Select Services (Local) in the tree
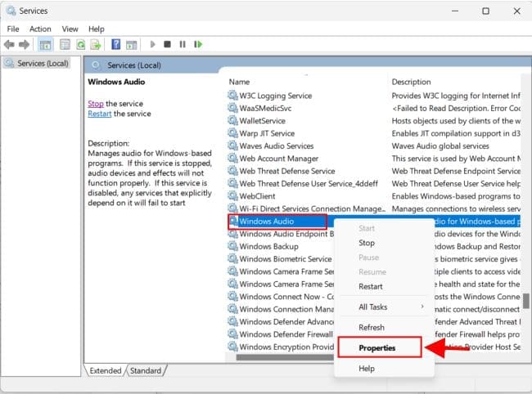The width and height of the screenshot is (532, 394). pyautogui.click(x=43, y=63)
